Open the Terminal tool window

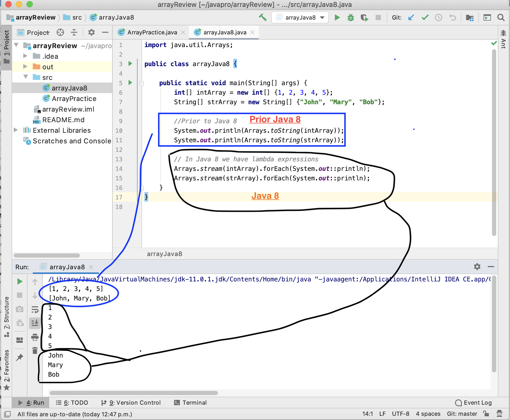point(190,403)
